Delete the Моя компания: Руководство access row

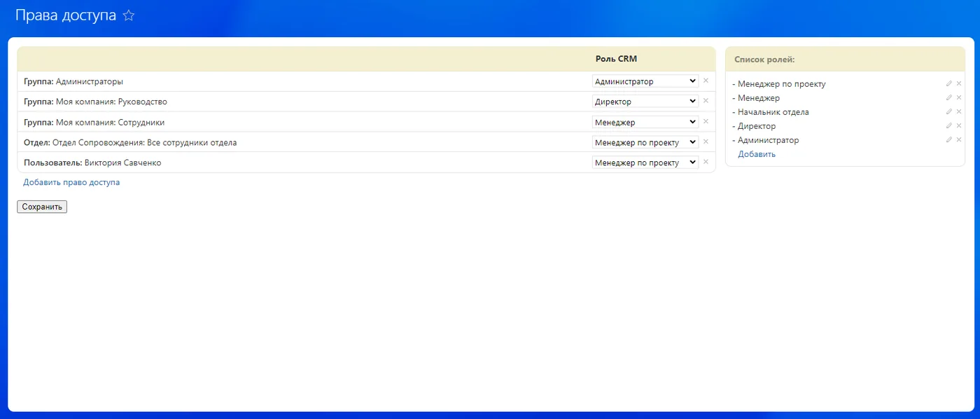point(706,101)
